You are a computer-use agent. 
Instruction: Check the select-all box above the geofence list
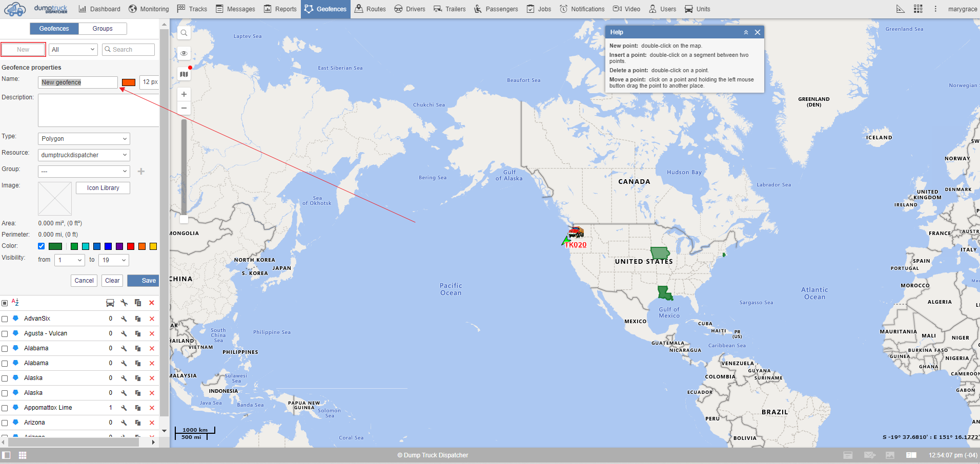(5, 303)
